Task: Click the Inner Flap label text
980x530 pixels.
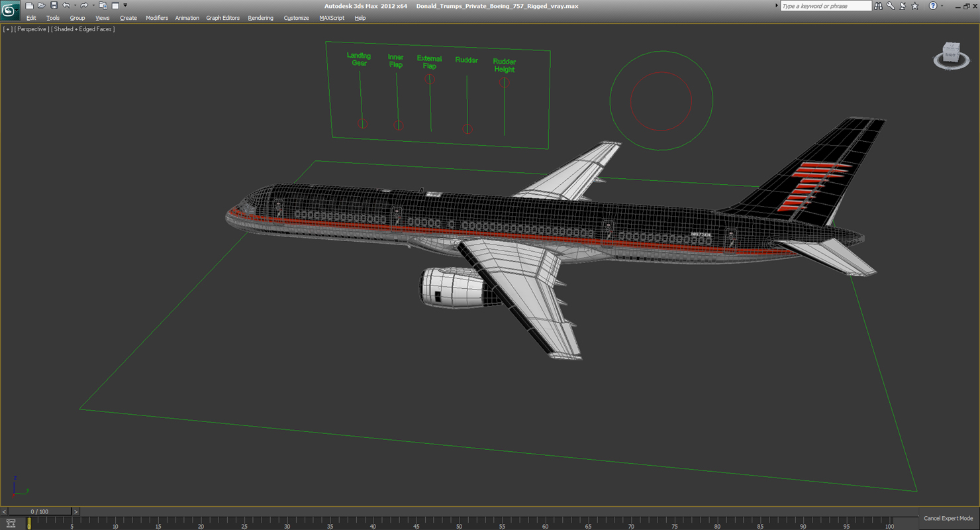Action: pyautogui.click(x=395, y=61)
